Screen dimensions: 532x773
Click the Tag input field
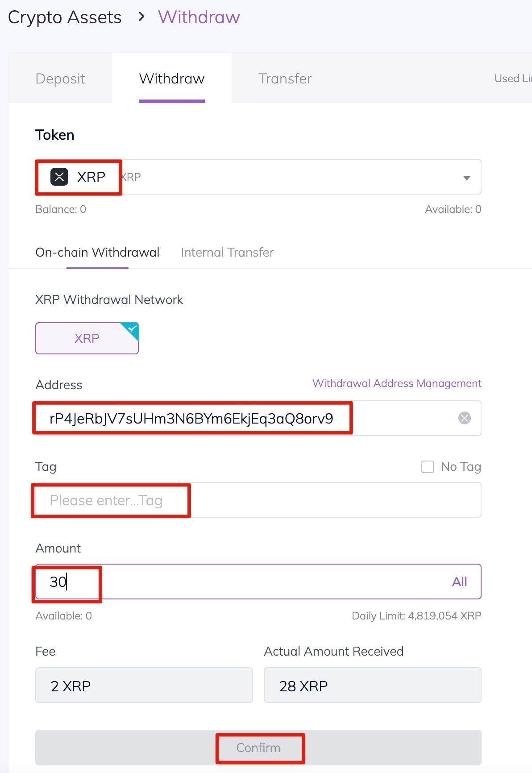pos(258,500)
